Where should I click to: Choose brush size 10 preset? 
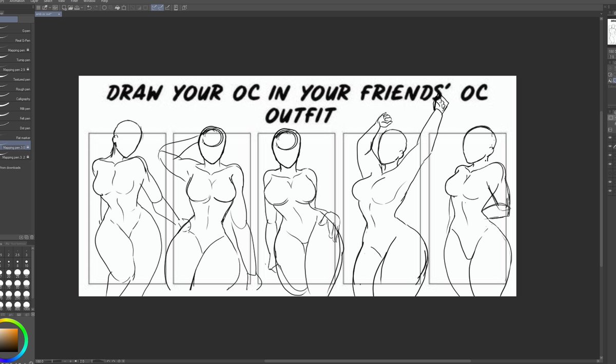click(x=26, y=263)
